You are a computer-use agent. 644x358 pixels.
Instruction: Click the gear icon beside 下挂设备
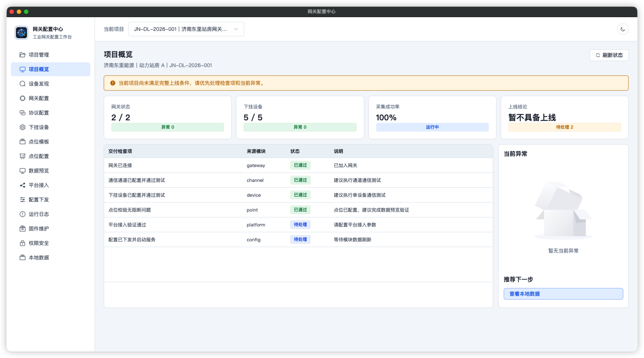click(x=22, y=127)
